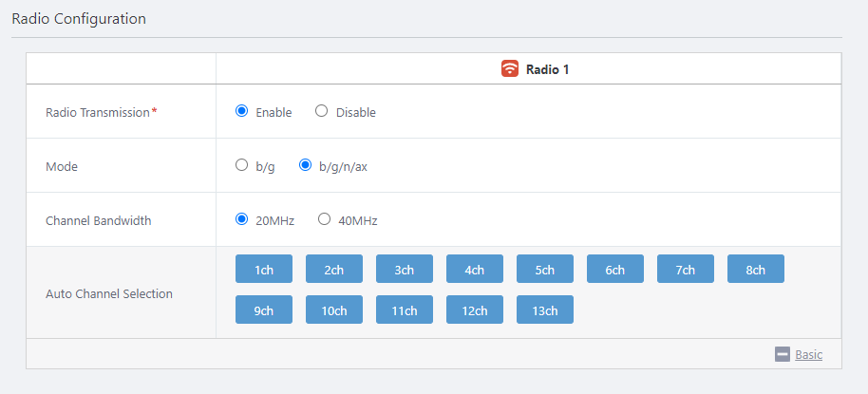Select Disable for Radio Transmission

(x=321, y=111)
